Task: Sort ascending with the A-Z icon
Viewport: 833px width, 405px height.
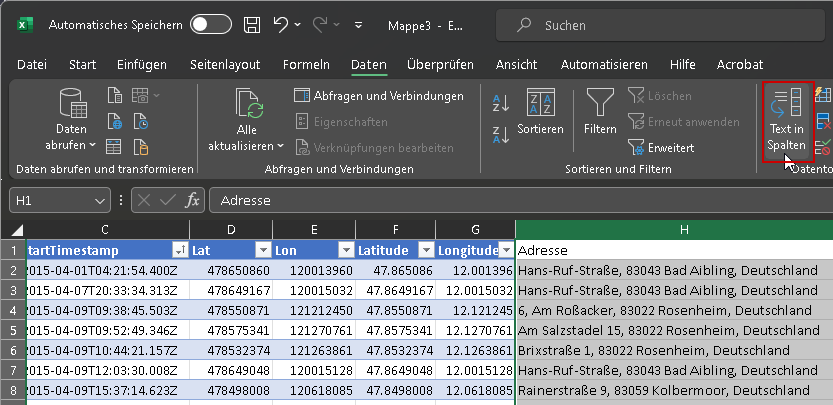Action: (502, 102)
